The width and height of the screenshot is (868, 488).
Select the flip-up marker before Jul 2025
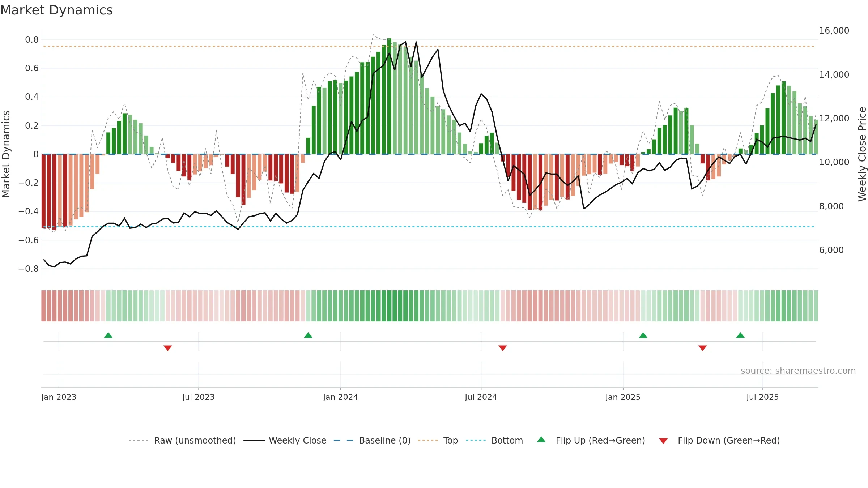coord(740,335)
